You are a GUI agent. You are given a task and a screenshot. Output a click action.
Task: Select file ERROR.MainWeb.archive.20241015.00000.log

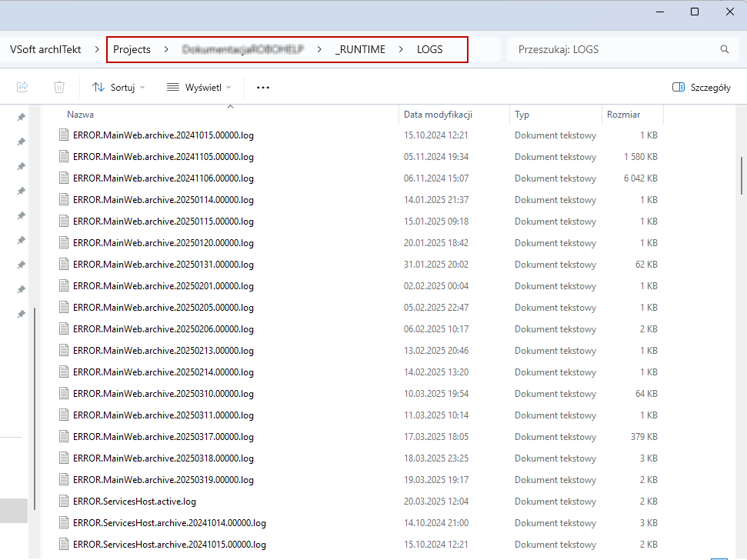tap(163, 135)
